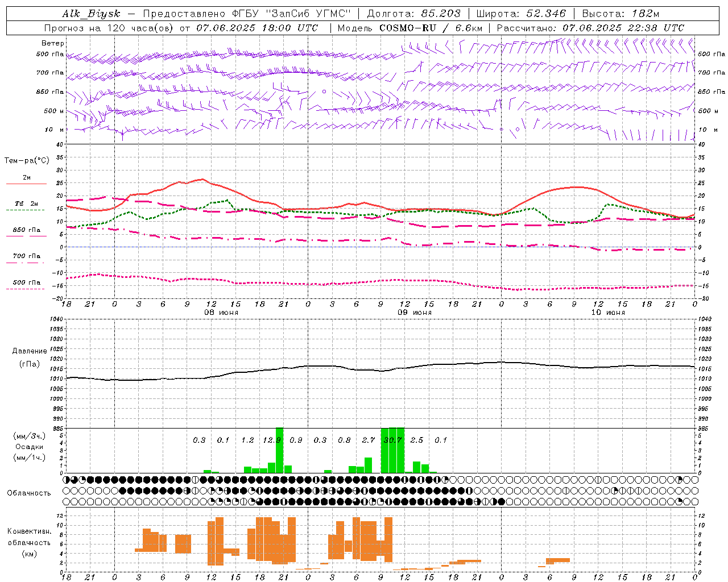Click the '(мм/1ч.)' unit label
This screenshot has width=728, height=582.
[30, 458]
